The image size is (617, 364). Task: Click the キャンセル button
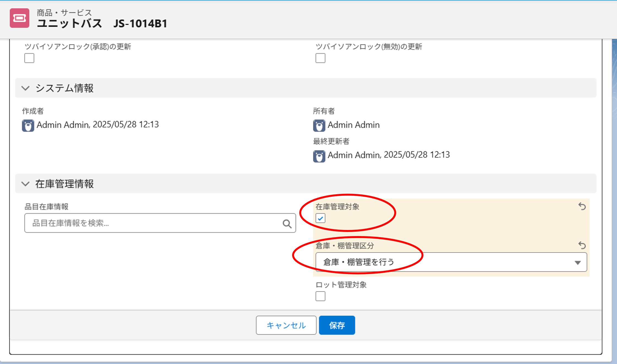[x=286, y=325]
